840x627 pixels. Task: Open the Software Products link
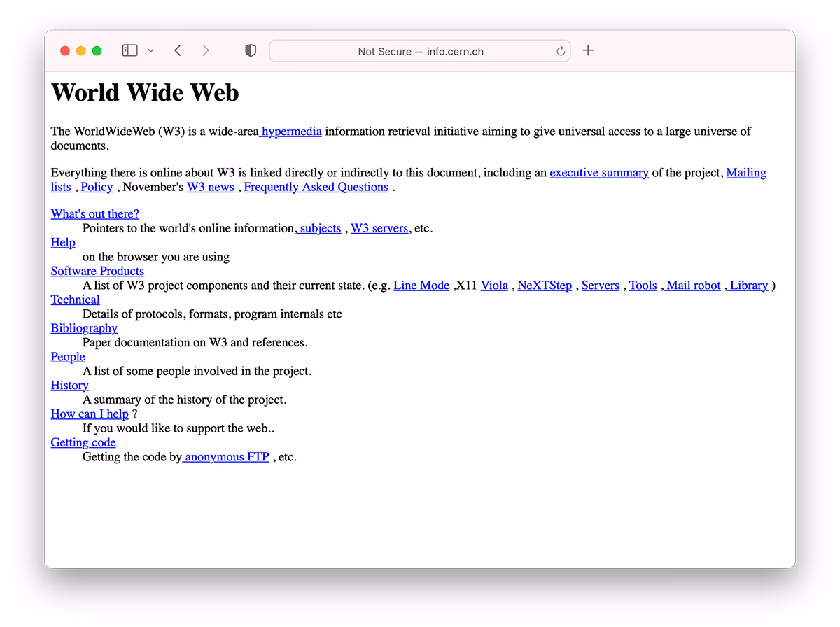pos(97,272)
